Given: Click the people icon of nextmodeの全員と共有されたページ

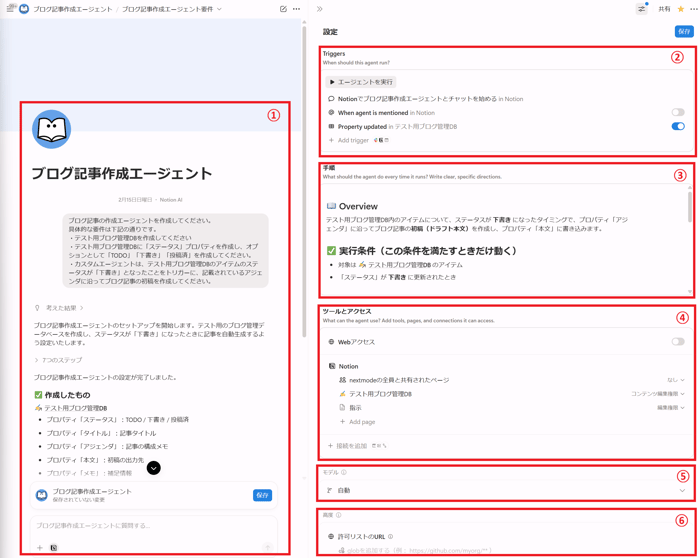Looking at the screenshot, I should (342, 380).
